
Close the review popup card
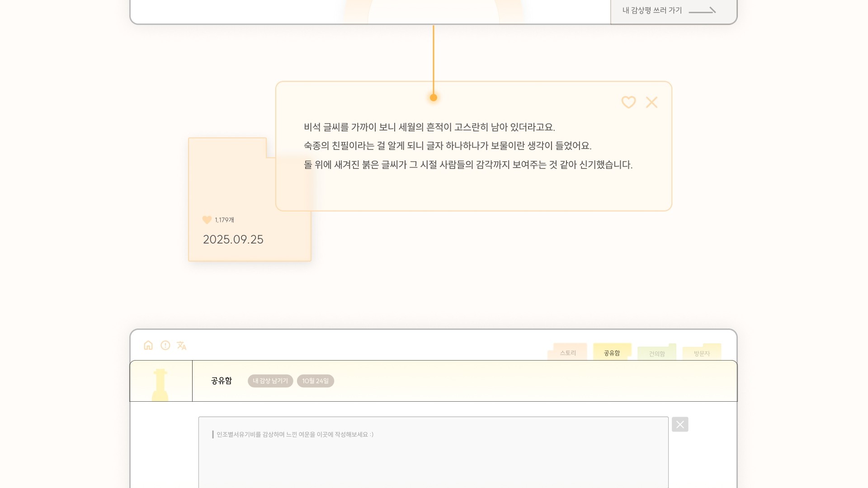pos(651,103)
